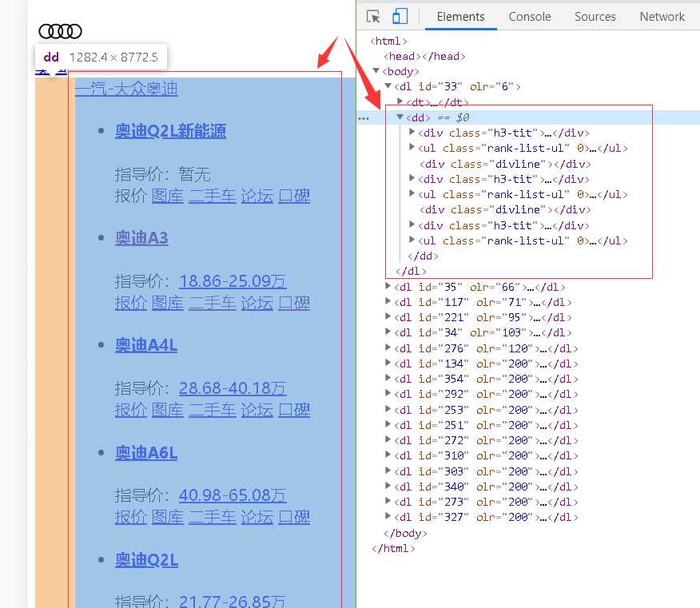
Task: Expand the first div class="h3-tit" node
Action: coord(412,132)
